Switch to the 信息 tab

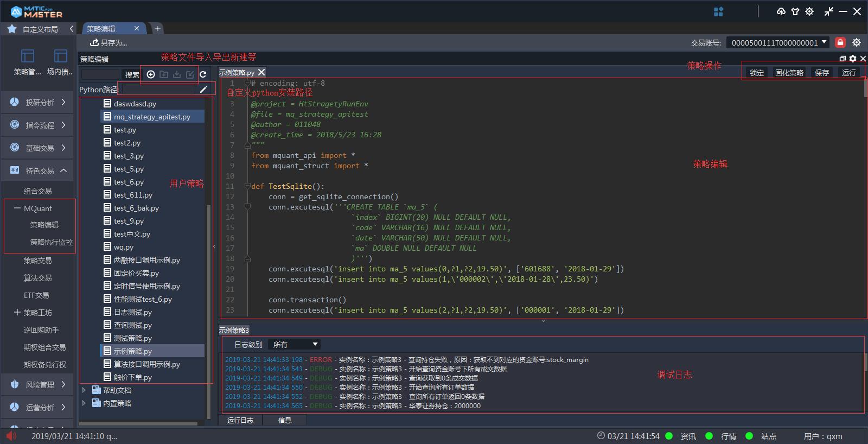pos(285,420)
